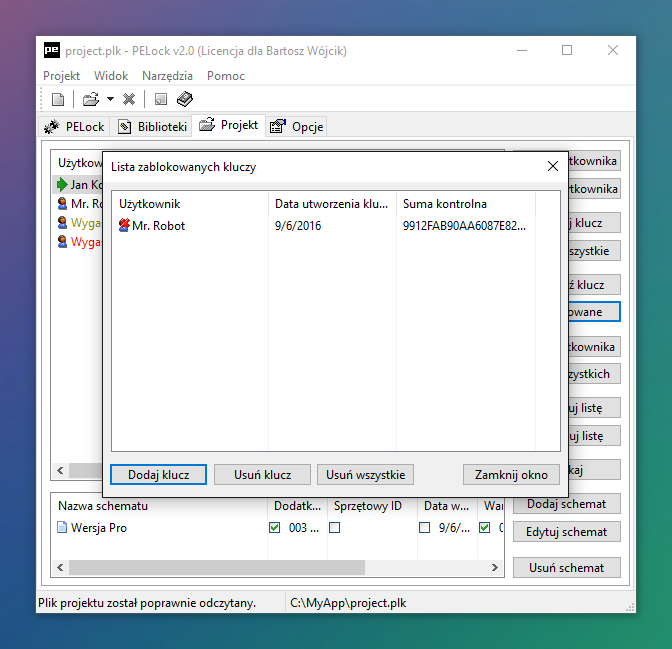Click the grey square toolbar icon

(161, 99)
